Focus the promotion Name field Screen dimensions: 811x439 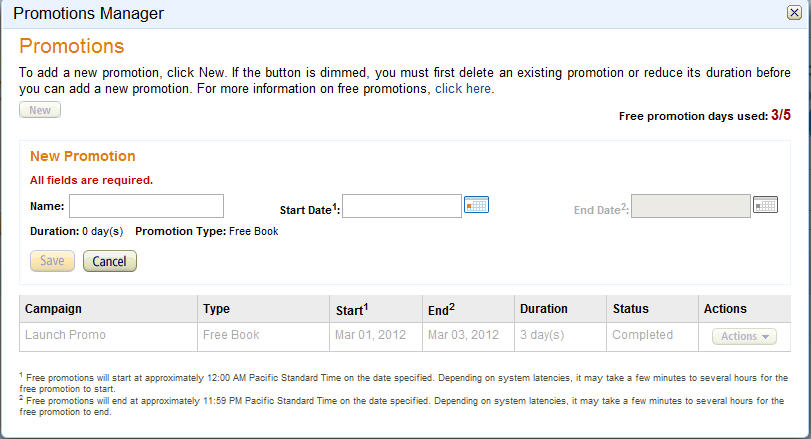[146, 206]
